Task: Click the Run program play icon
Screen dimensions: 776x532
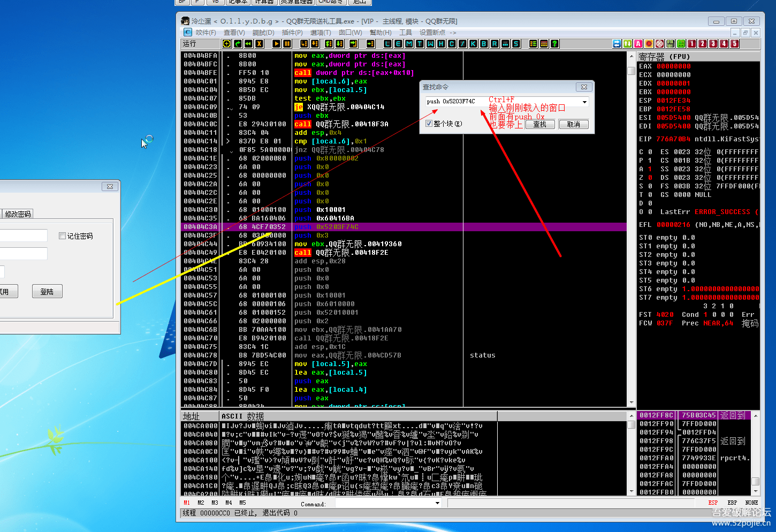Action: (x=276, y=44)
